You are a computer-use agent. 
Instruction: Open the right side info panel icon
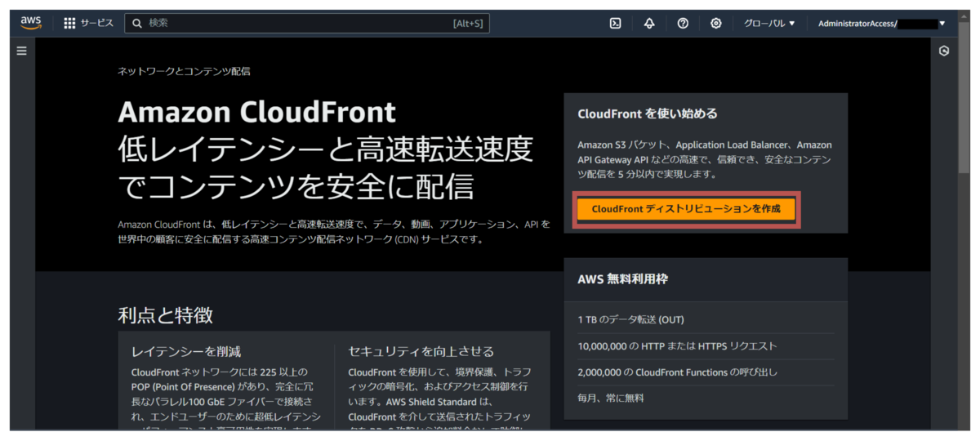point(944,51)
